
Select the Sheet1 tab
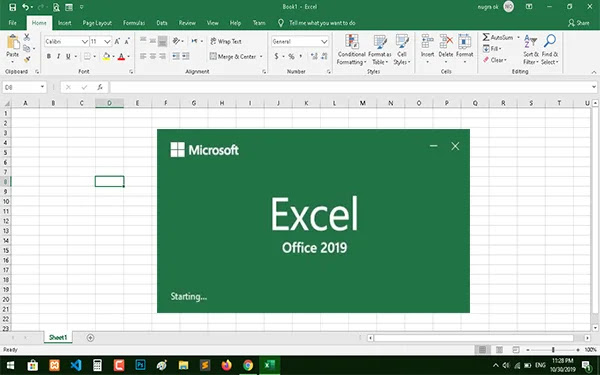pos(58,338)
